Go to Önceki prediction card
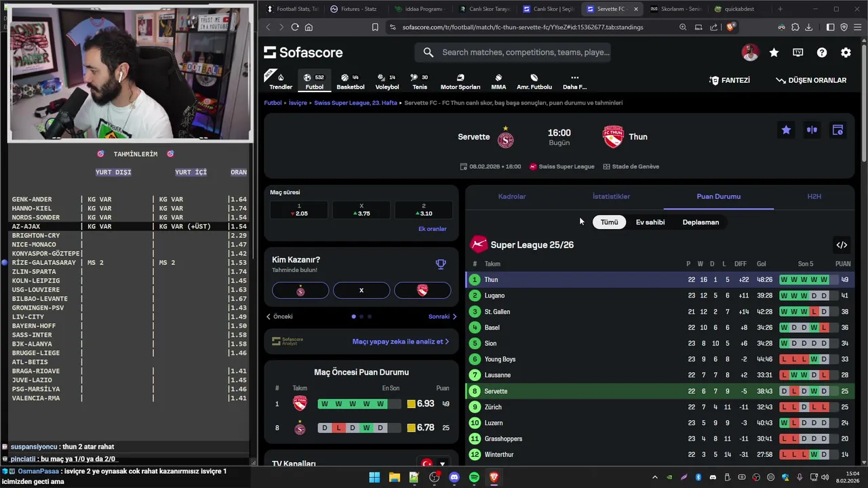 coord(279,317)
